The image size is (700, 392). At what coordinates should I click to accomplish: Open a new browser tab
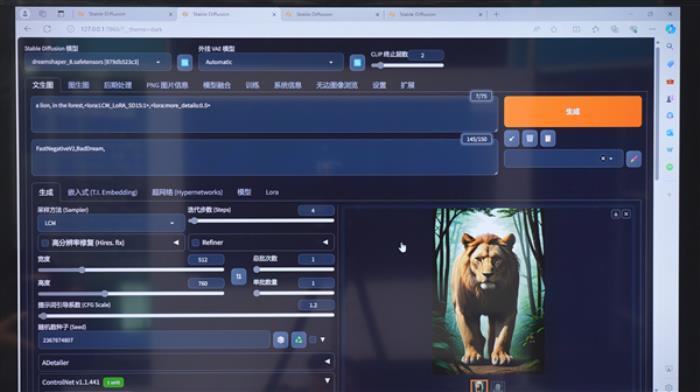pyautogui.click(x=496, y=14)
